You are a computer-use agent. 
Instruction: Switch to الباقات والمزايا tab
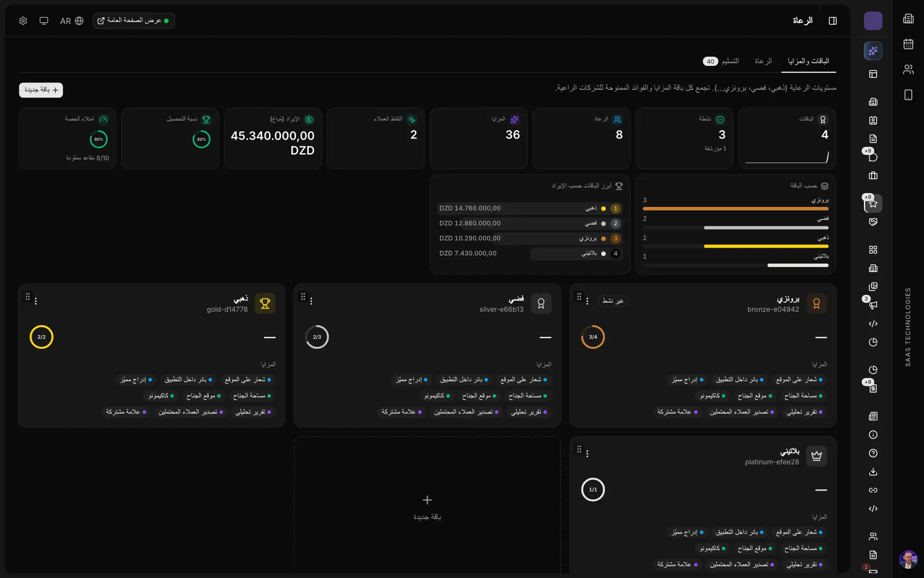click(x=808, y=61)
